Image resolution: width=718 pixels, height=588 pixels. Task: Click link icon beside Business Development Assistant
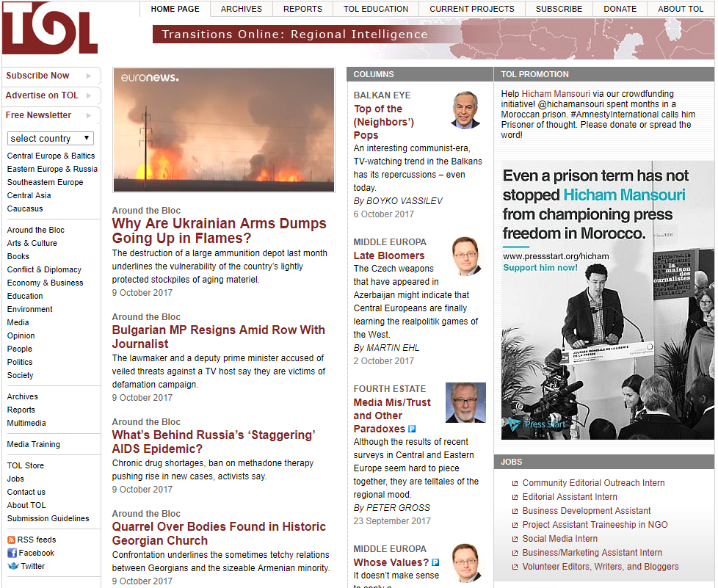[515, 511]
